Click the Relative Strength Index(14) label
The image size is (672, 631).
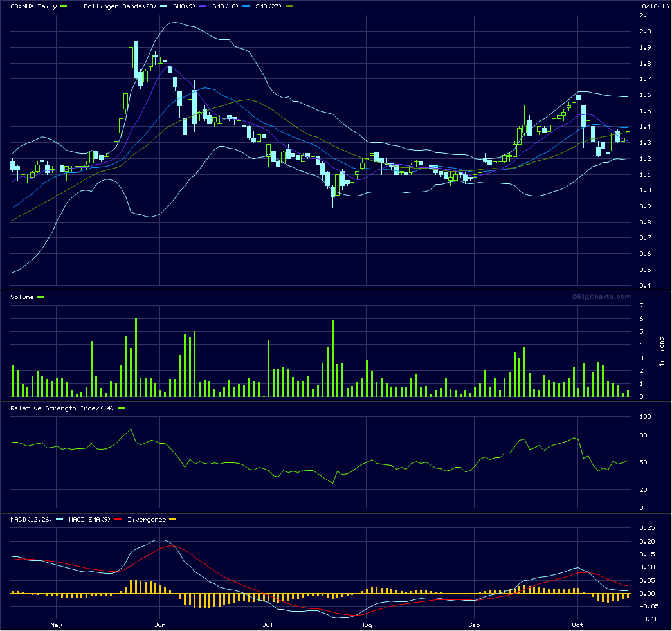pos(62,408)
